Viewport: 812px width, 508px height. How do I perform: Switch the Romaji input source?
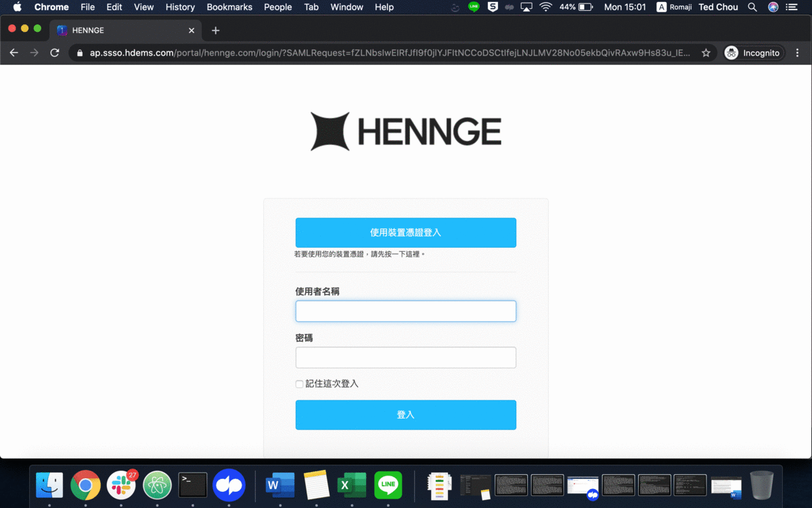pyautogui.click(x=673, y=7)
